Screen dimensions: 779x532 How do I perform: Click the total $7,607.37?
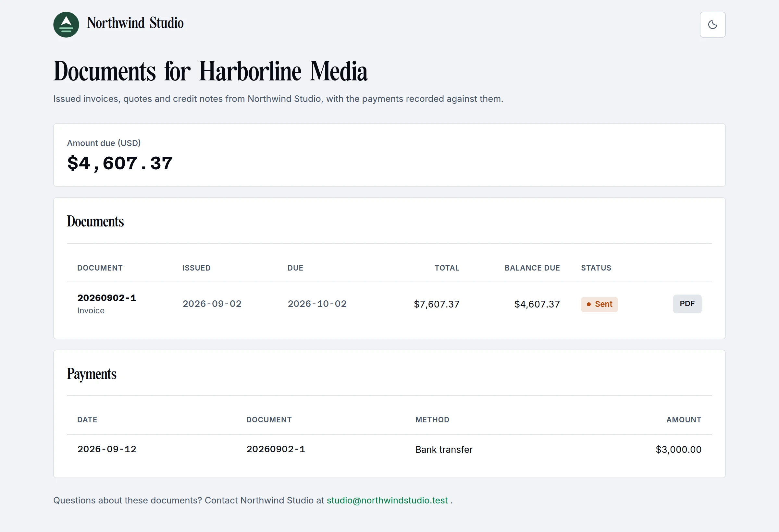(437, 304)
